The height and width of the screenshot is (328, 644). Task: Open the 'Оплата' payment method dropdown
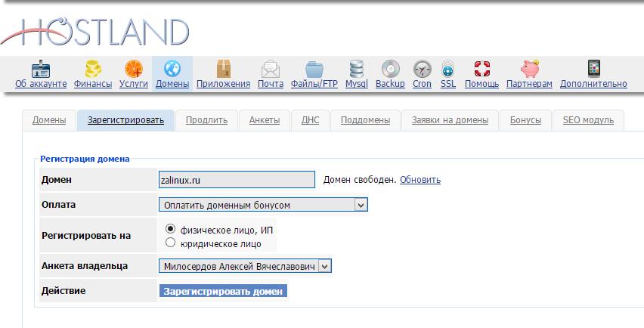pyautogui.click(x=263, y=205)
